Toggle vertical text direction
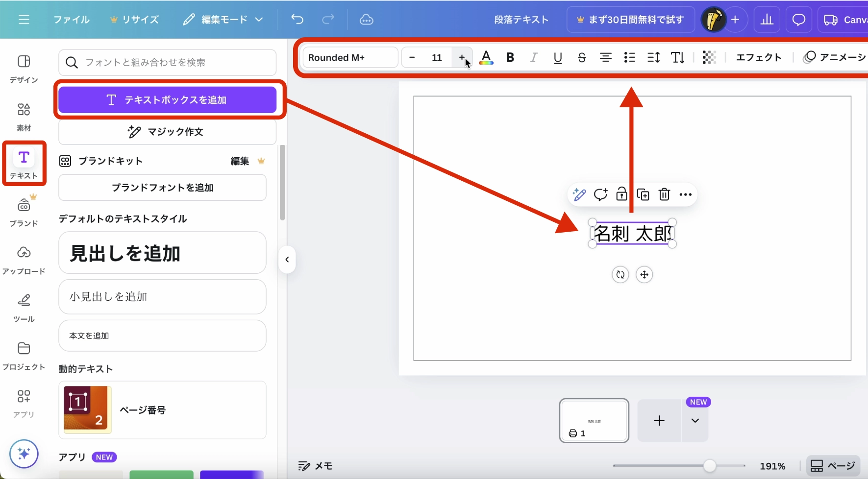This screenshot has width=868, height=479. coord(678,58)
